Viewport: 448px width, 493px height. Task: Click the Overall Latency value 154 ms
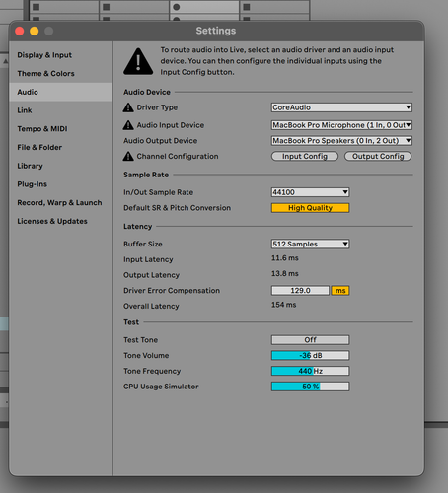(283, 305)
